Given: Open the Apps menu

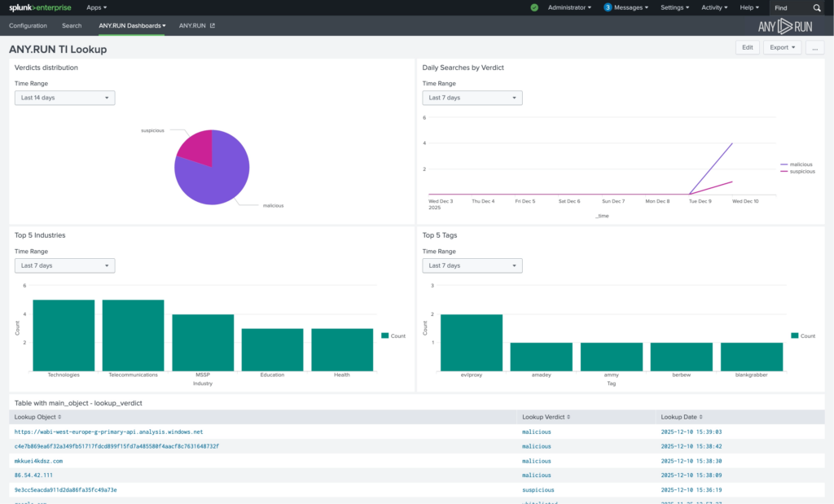Looking at the screenshot, I should click(96, 7).
